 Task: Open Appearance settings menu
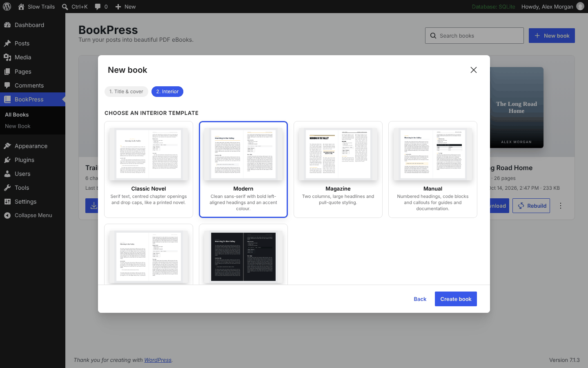pos(33,146)
